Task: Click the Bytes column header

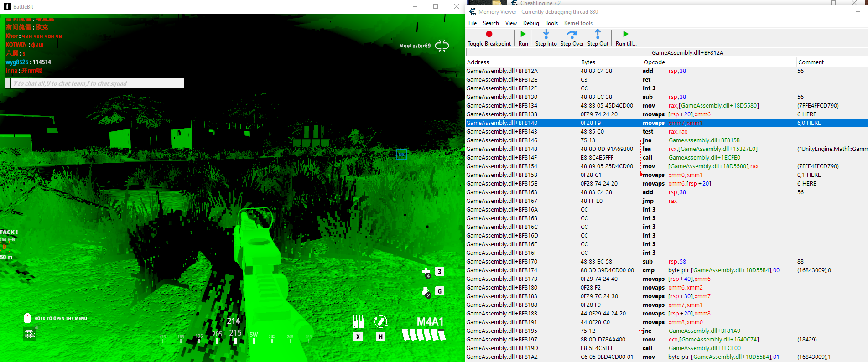Action: 611,62
